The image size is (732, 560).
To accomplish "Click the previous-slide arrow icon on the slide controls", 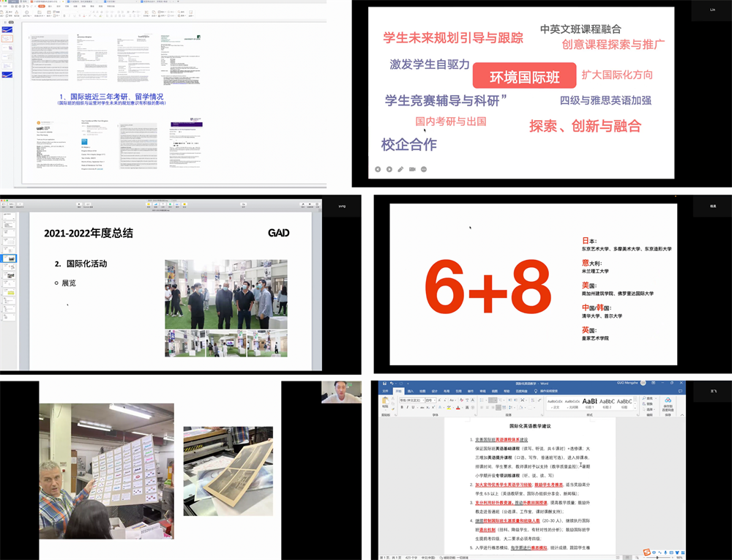I will [378, 169].
